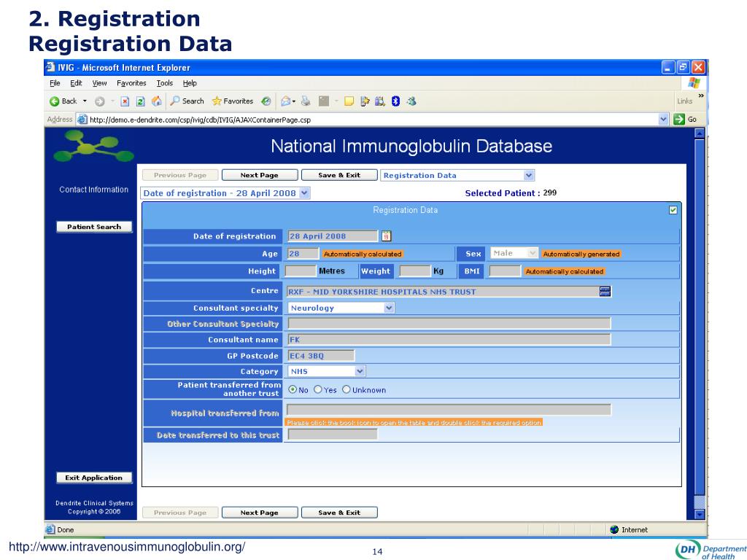Toggle the Registration Data panel checkbox
The height and width of the screenshot is (560, 747).
(673, 210)
